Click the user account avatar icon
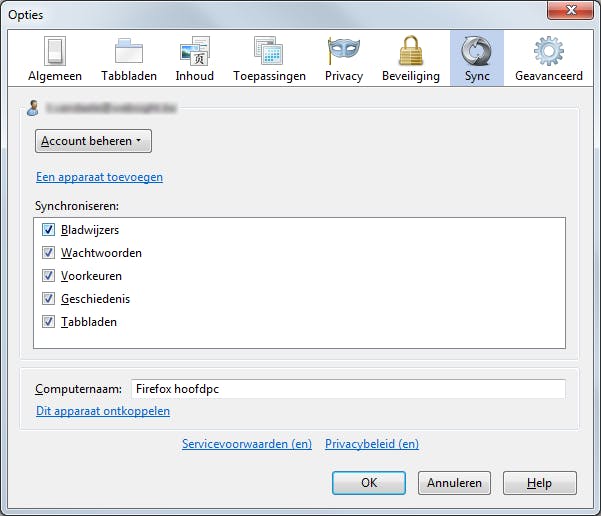Image resolution: width=601 pixels, height=516 pixels. coord(33,108)
